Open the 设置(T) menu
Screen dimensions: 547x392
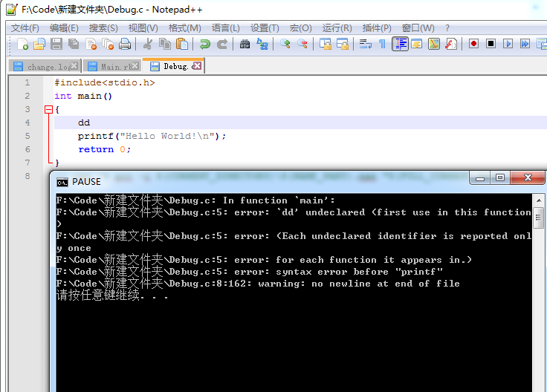click(265, 28)
